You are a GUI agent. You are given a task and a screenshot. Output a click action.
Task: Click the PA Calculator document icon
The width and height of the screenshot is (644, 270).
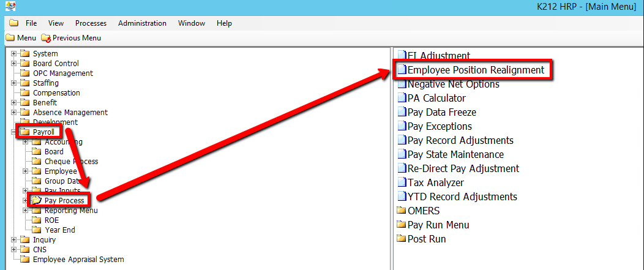402,98
